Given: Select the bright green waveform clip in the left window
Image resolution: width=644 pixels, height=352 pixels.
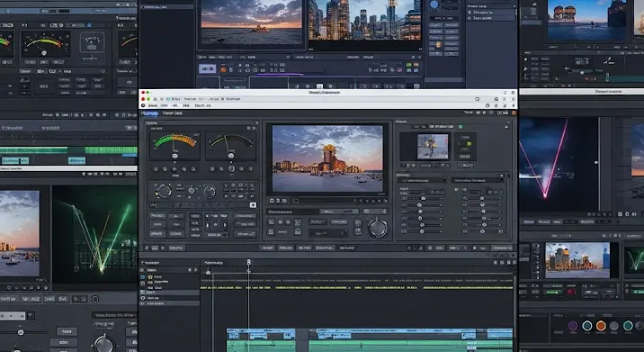Looking at the screenshot, I should pos(111,150).
